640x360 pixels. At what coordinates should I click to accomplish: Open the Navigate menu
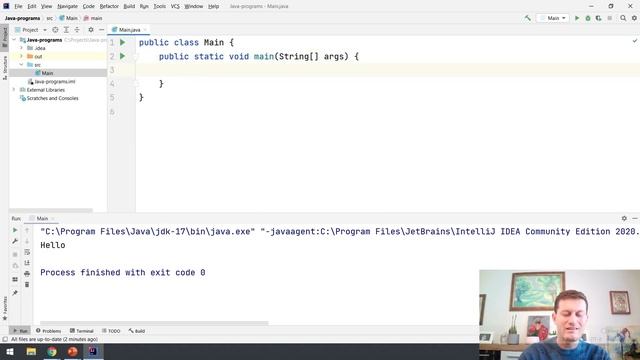click(67, 7)
